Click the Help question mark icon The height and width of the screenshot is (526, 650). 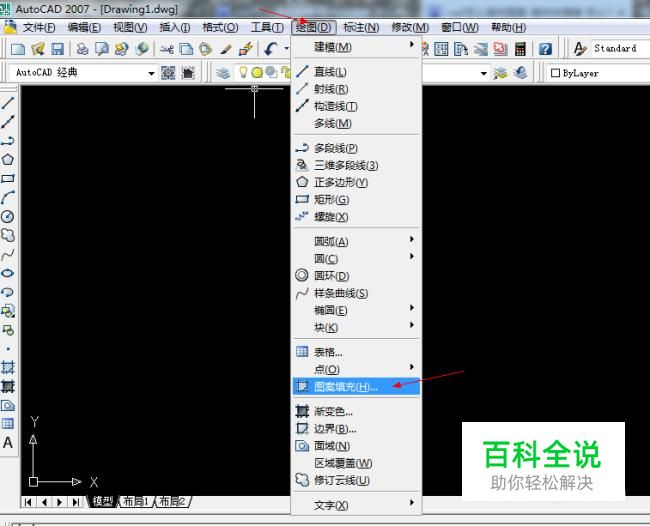click(545, 49)
